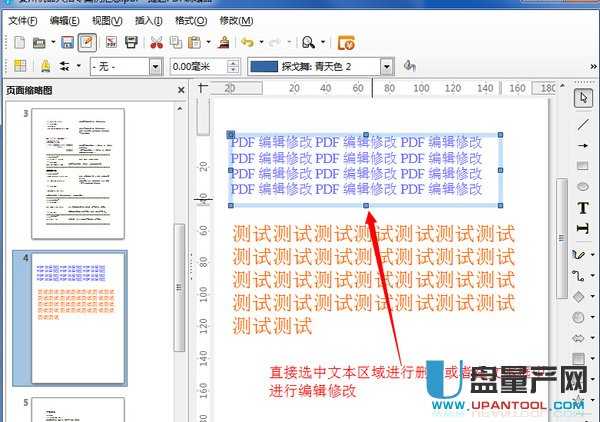Toggle the Edit File mode button
This screenshot has height=422, width=600.
pos(87,42)
